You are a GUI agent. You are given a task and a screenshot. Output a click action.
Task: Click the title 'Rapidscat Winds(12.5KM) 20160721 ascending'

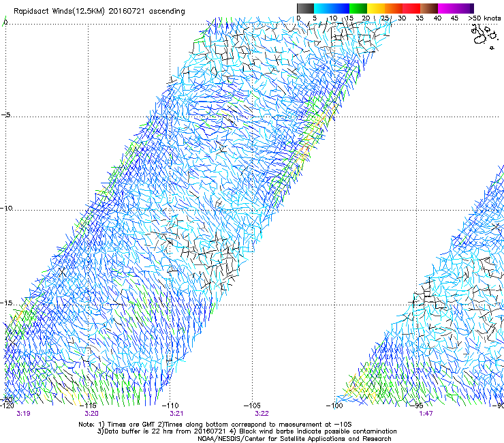[99, 12]
